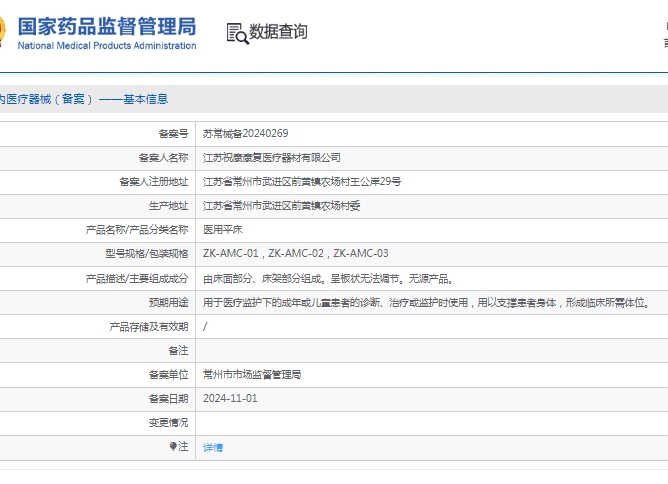This screenshot has height=484, width=668.
Task: Select the filing number 苏常械备20240269
Action: coord(245,134)
